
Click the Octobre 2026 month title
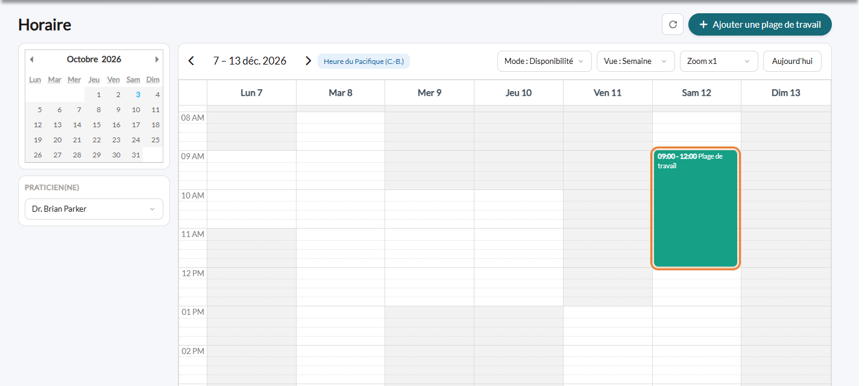94,59
